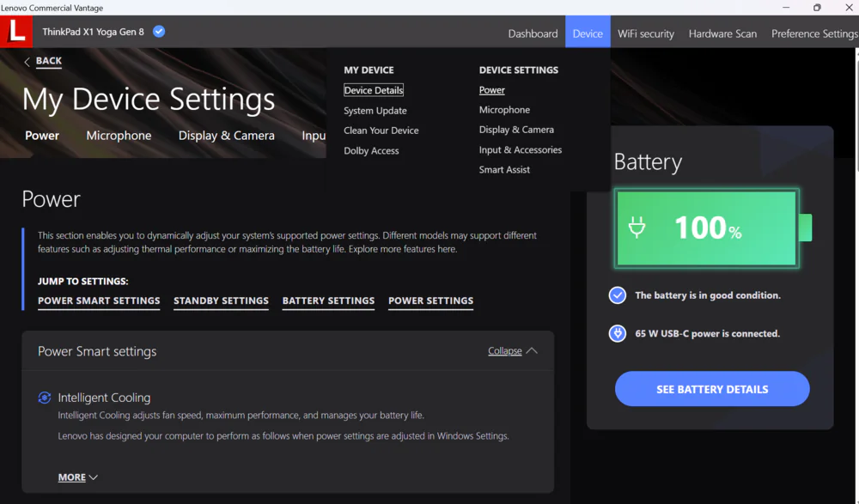Image resolution: width=859 pixels, height=504 pixels.
Task: Jump to STANDBY SETTINGS
Action: click(x=222, y=301)
